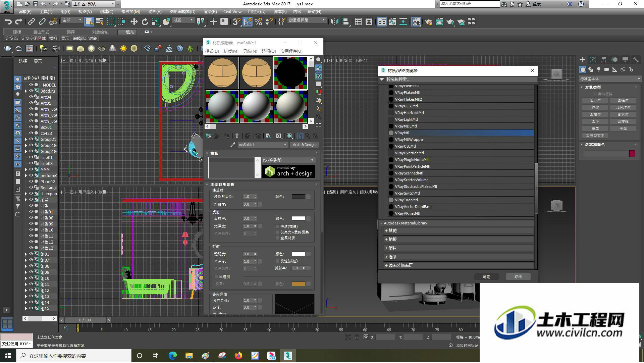Toggle the Angle Snap tool
This screenshot has height=363, width=644.
click(248, 22)
